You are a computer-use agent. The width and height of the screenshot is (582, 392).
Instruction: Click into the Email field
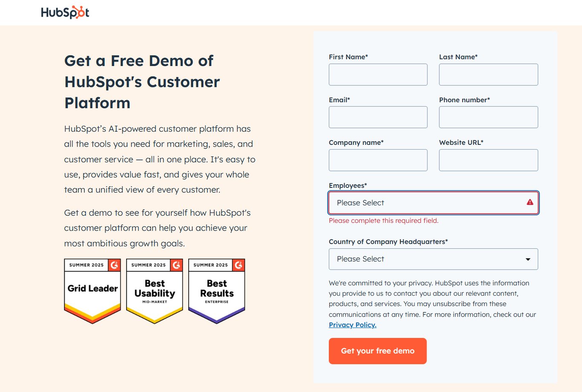[378, 117]
